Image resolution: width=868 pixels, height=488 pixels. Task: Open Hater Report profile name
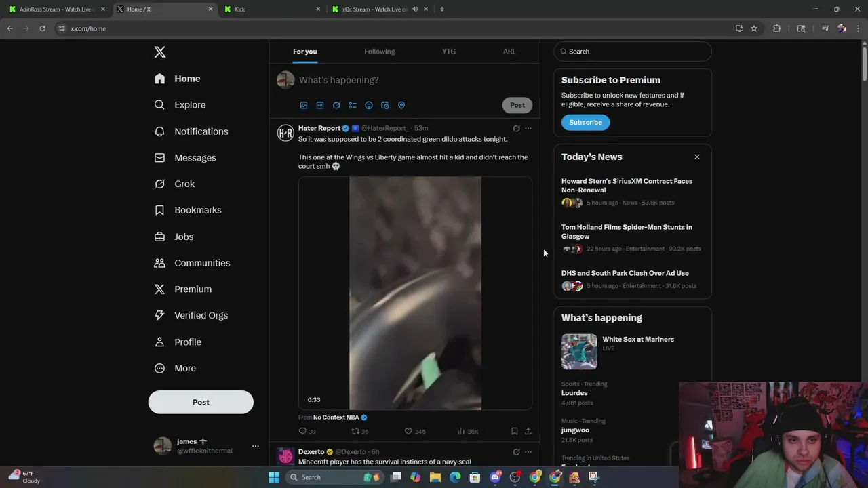click(319, 128)
